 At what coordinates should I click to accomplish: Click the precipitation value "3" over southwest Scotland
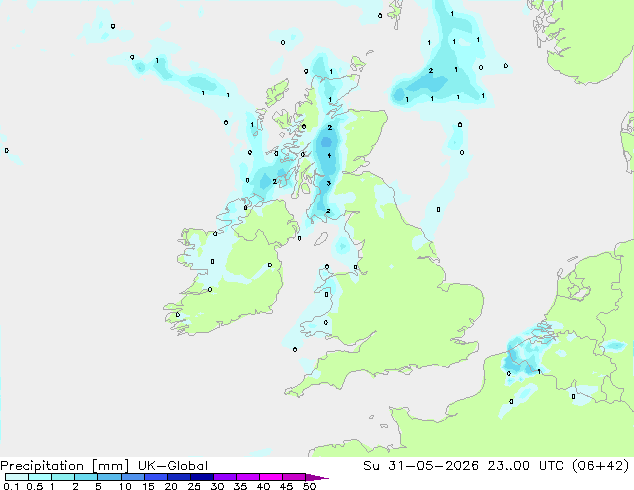pyautogui.click(x=328, y=183)
